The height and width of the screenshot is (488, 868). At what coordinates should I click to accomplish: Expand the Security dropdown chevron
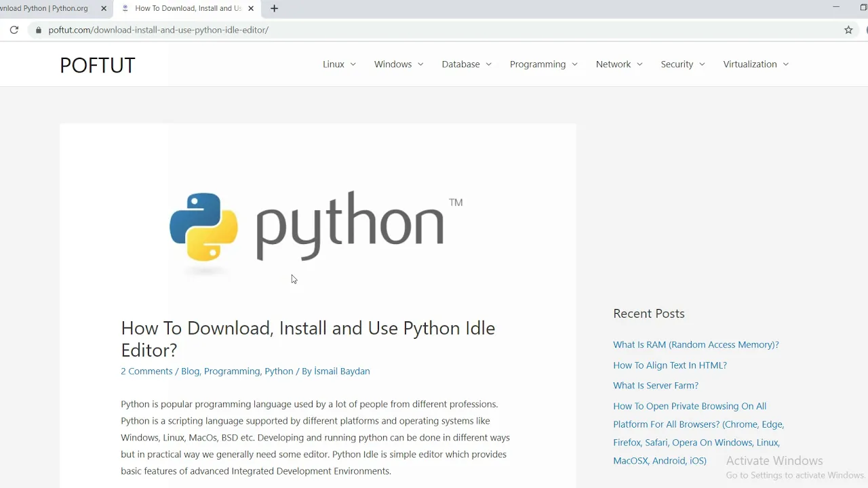[702, 64]
